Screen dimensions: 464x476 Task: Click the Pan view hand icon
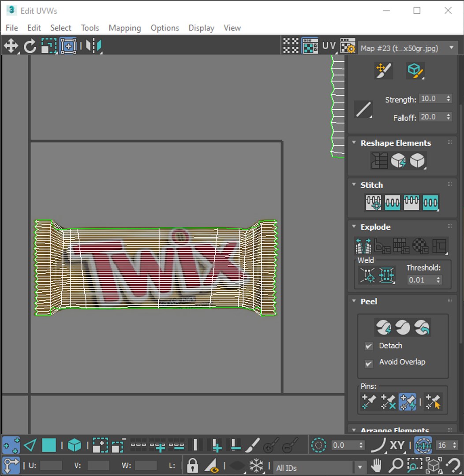point(377,465)
